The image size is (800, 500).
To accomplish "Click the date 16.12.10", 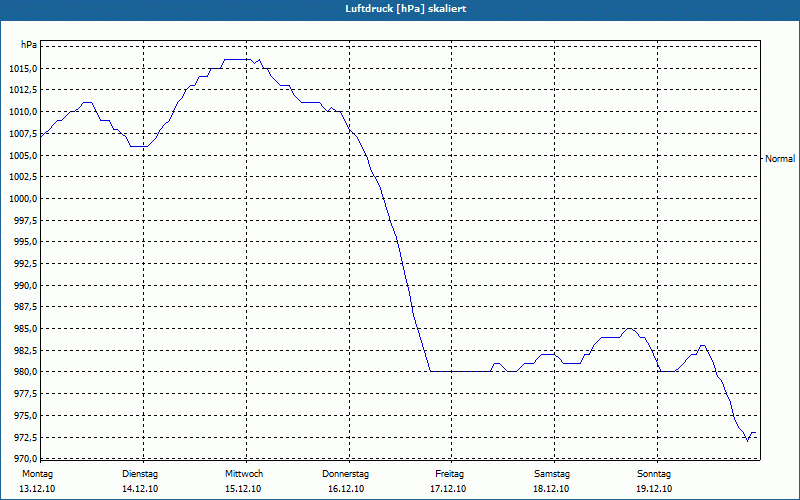I will [x=346, y=489].
